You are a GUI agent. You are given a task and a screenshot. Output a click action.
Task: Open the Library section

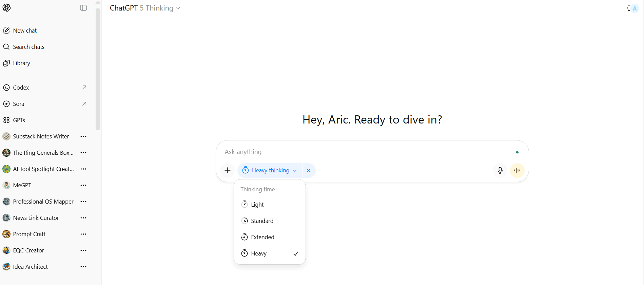click(21, 63)
